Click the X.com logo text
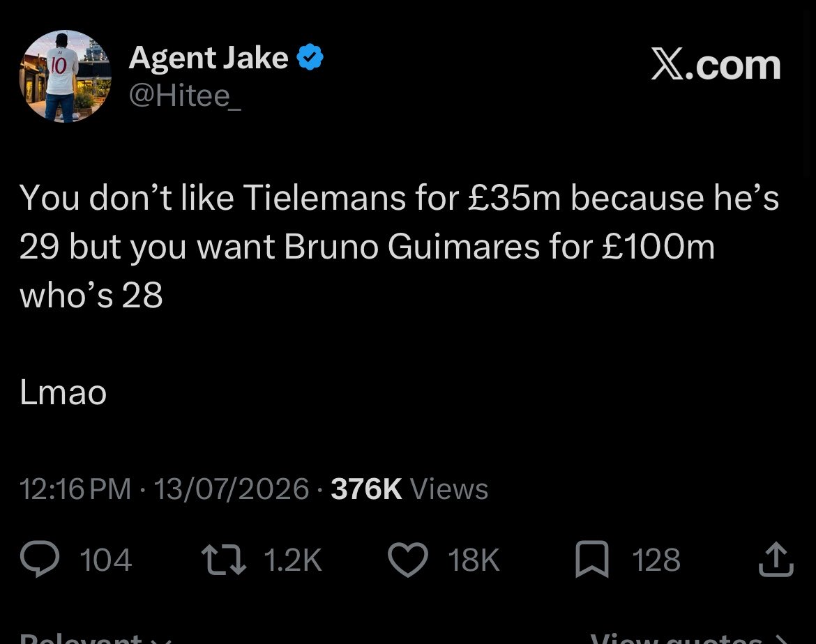The height and width of the screenshot is (644, 816). (716, 65)
